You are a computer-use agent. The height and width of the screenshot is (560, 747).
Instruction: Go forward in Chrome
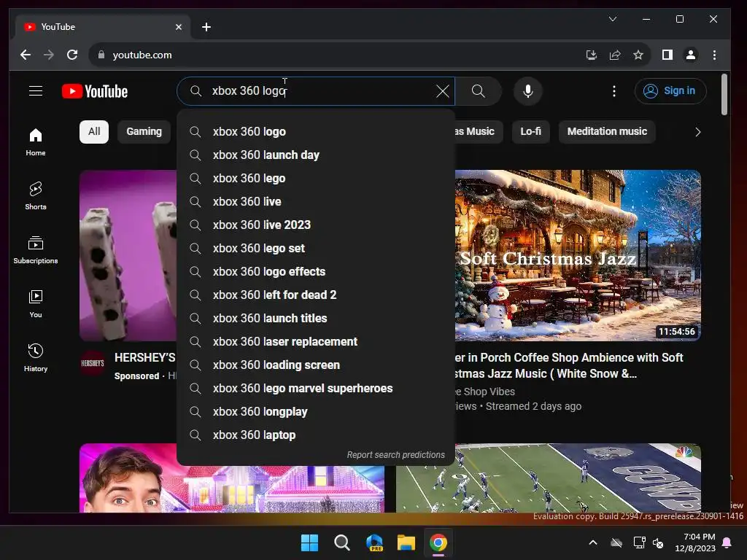tap(49, 55)
